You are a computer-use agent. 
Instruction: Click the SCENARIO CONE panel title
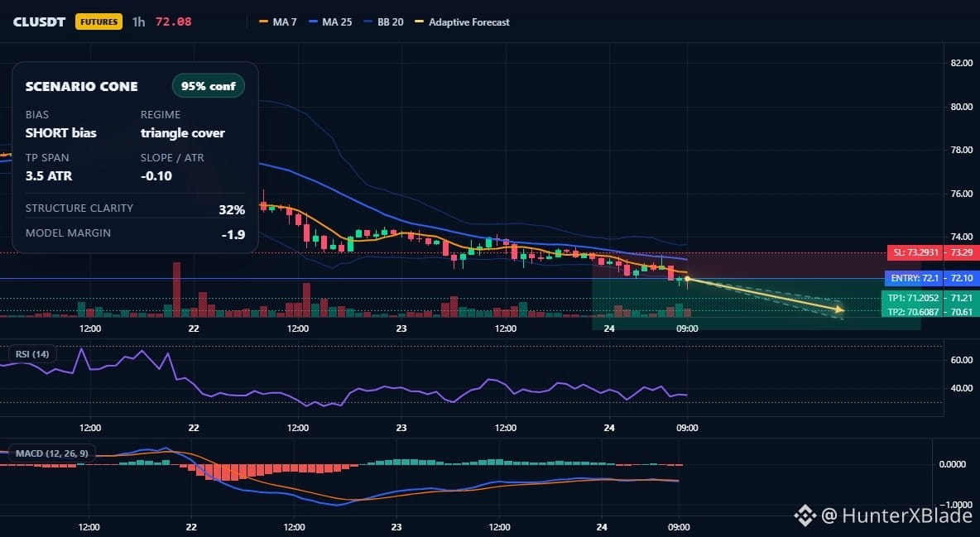pos(81,87)
